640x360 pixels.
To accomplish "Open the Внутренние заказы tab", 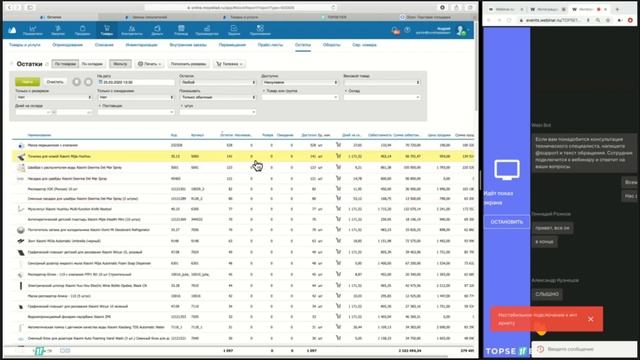I will pyautogui.click(x=188, y=45).
